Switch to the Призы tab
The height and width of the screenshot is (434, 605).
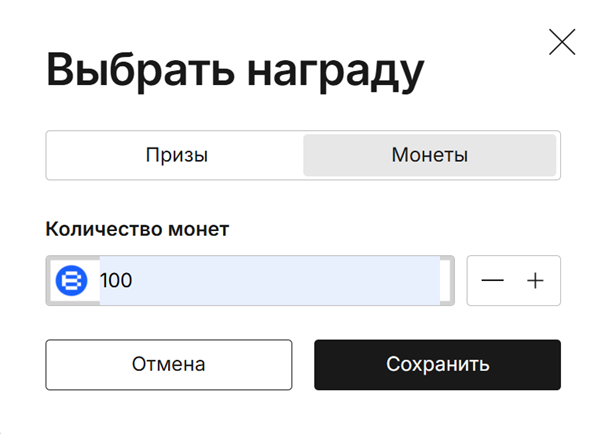[176, 156]
